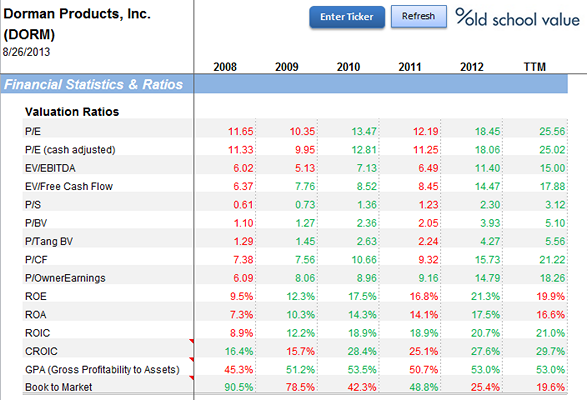
Task: Select the ROA row label
Action: [x=36, y=315]
